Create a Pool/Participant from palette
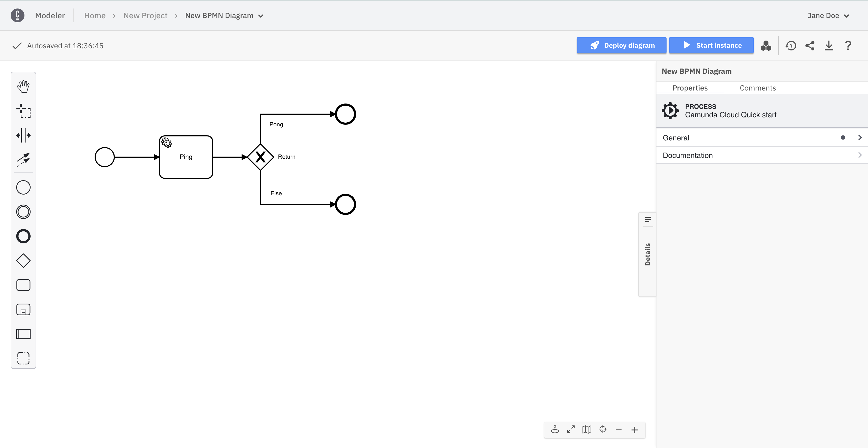Viewport: 868px width, 448px height. (23, 334)
